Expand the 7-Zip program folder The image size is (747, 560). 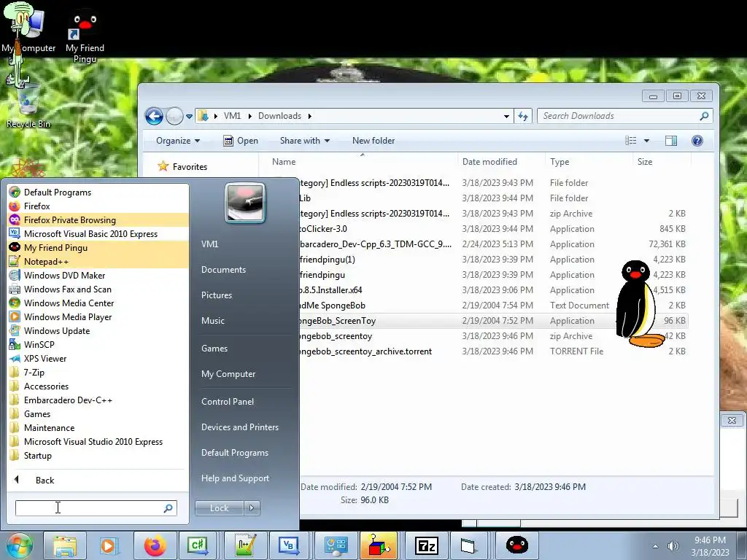(x=98, y=373)
